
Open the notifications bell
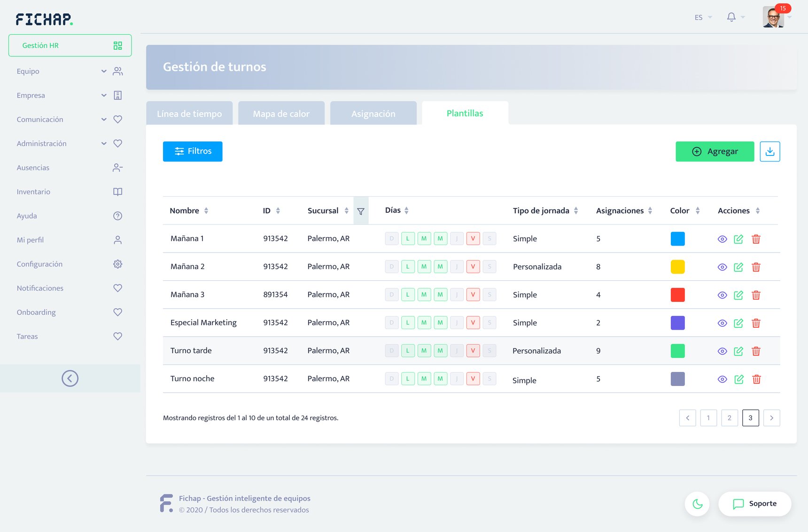[731, 17]
